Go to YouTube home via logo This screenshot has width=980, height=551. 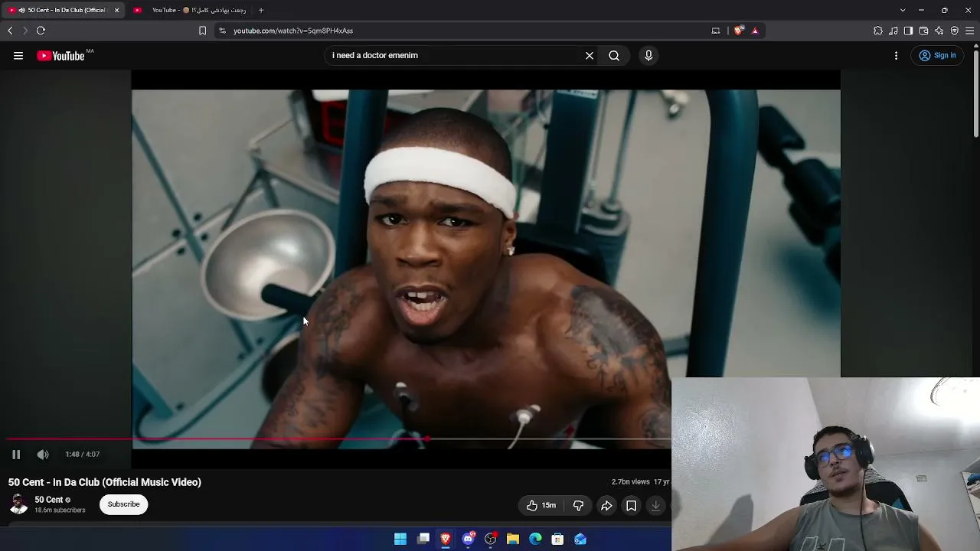tap(60, 56)
